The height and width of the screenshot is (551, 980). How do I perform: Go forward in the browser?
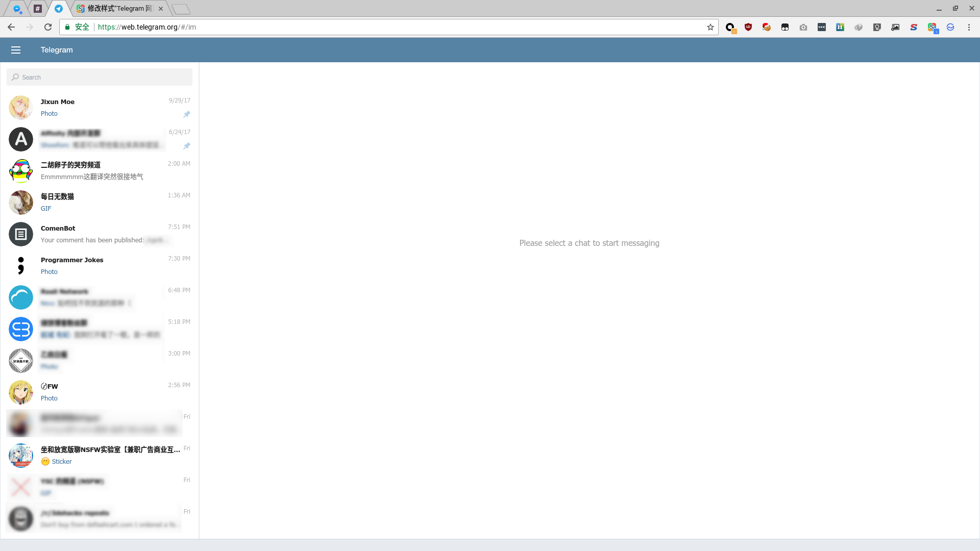[30, 27]
